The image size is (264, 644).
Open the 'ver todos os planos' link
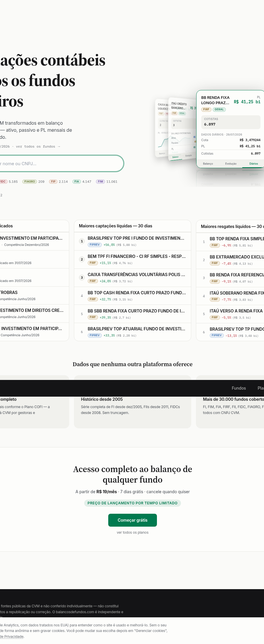click(133, 533)
